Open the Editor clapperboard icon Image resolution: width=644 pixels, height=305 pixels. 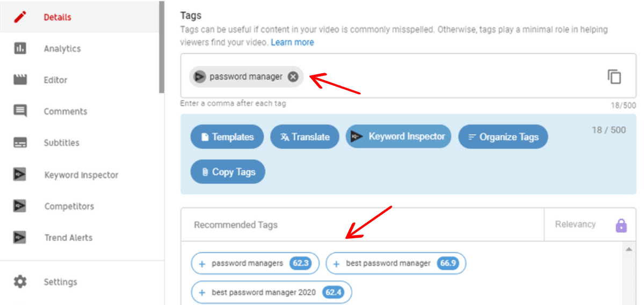click(20, 80)
